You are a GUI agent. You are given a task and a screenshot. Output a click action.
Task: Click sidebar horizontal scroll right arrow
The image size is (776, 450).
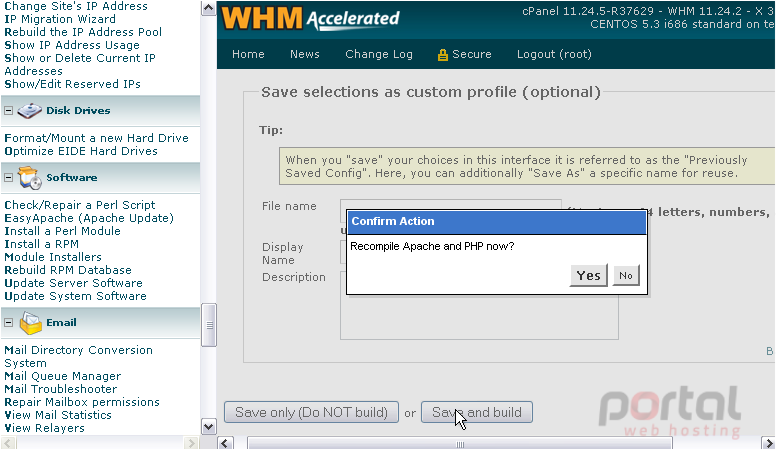pos(191,443)
